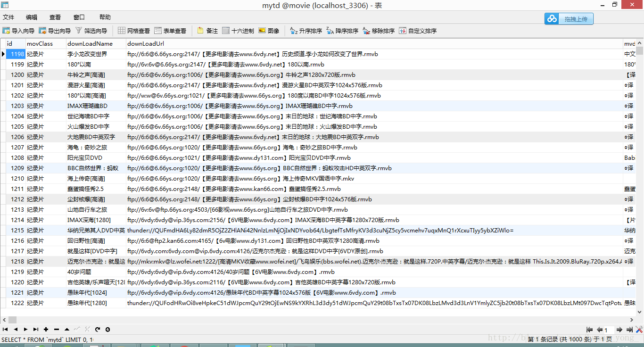Click the movClass column header

[x=46, y=43]
